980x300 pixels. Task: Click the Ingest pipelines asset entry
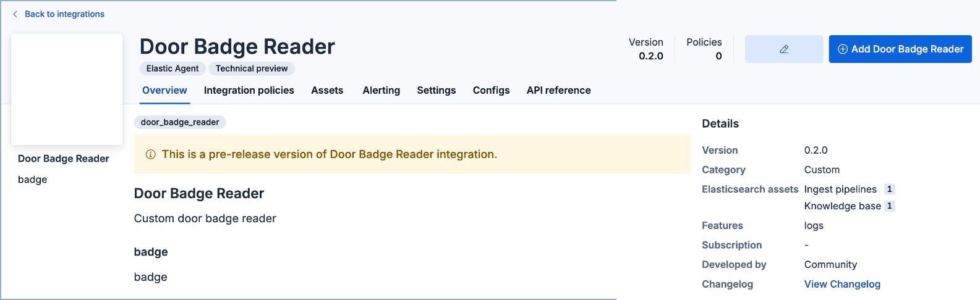840,190
